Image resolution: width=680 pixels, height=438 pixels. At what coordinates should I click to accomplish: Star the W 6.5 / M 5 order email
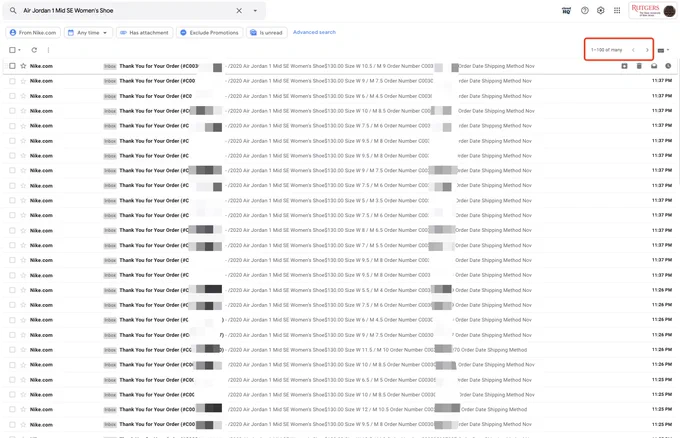point(23,379)
